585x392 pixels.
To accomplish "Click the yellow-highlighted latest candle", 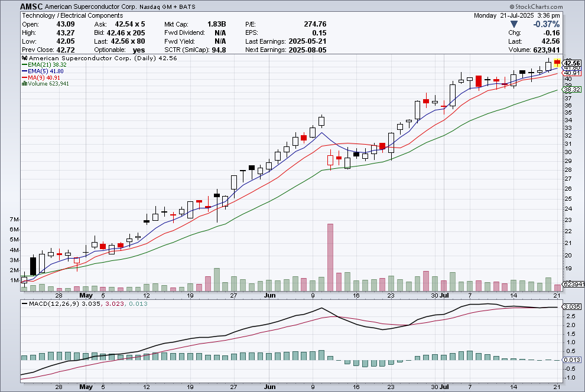I will pos(557,63).
